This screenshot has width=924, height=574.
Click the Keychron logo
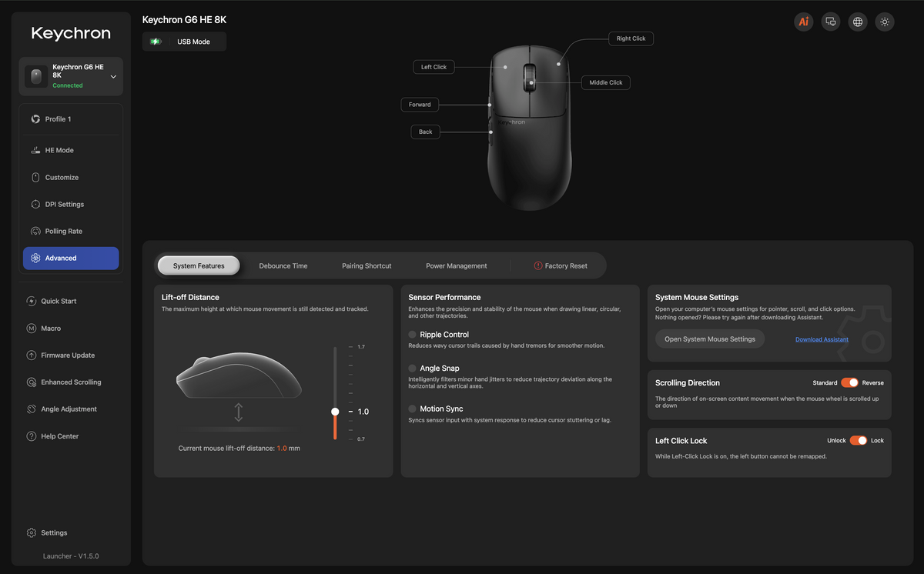tap(71, 33)
